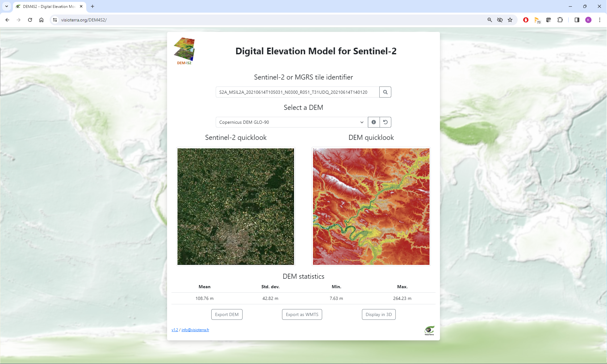
Task: Click the Export DEM button
Action: coord(227,314)
